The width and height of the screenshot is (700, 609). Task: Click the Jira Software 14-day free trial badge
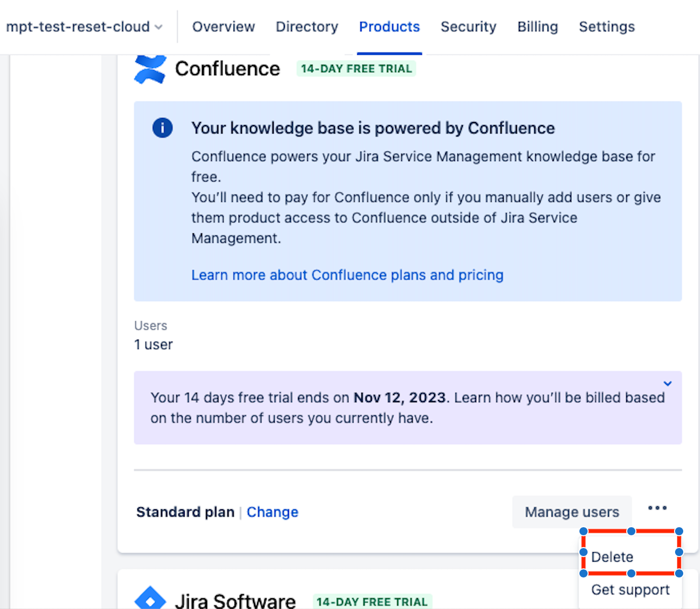tap(372, 602)
